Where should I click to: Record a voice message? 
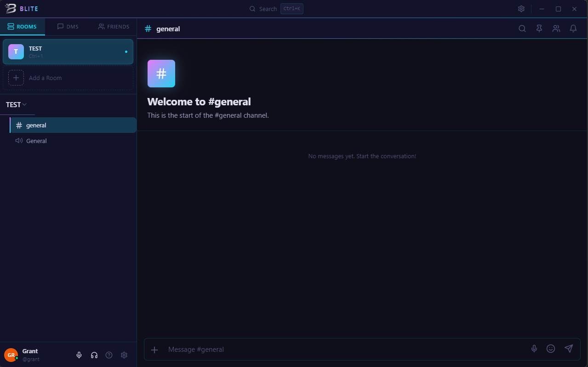534,349
